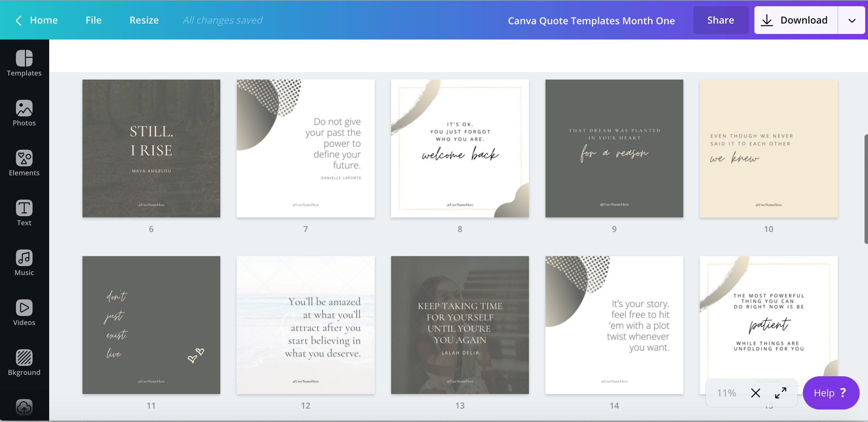Screen dimensions: 868x422
Task: Go back with the Home chevron arrow
Action: tap(19, 20)
